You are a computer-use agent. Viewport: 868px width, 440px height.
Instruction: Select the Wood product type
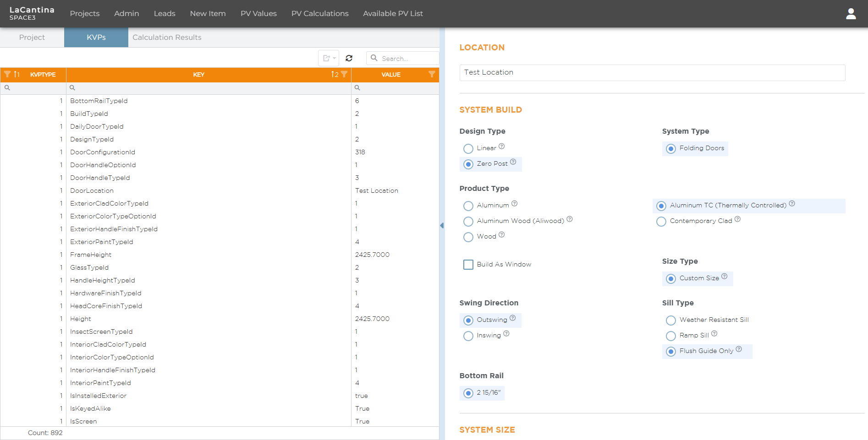point(468,237)
